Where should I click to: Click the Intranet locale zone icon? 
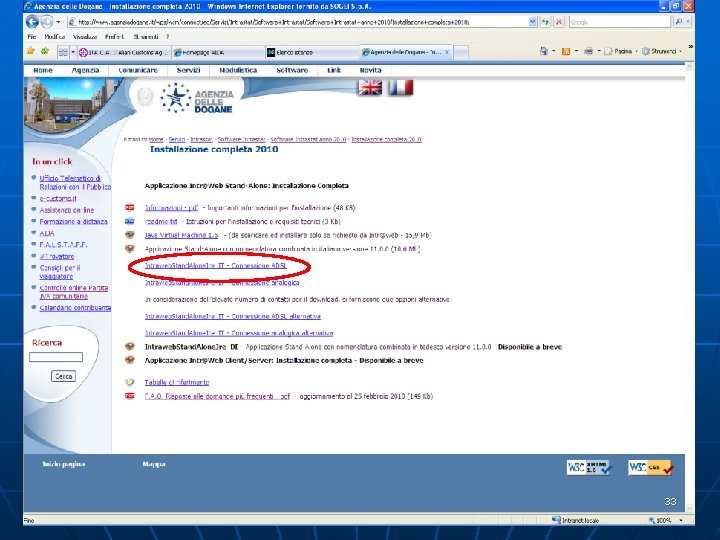[x=556, y=520]
